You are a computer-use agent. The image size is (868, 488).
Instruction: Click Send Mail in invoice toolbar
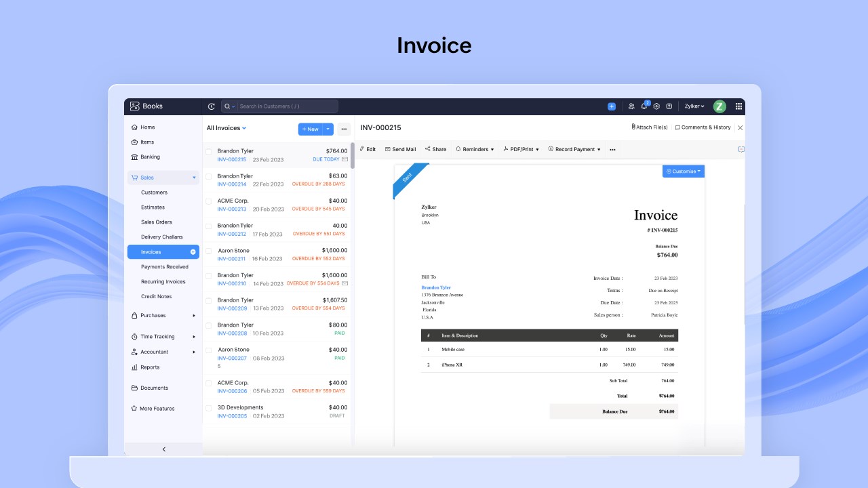(400, 149)
